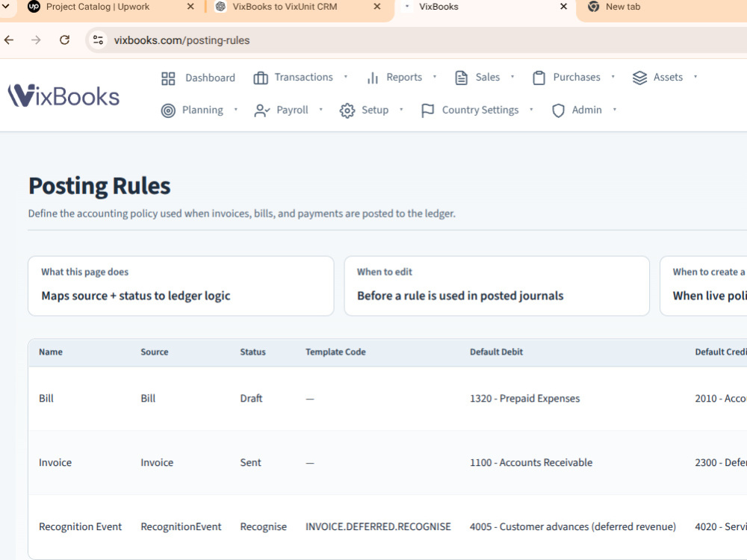The width and height of the screenshot is (747, 560).
Task: Expand the Sales dropdown arrow
Action: click(x=512, y=77)
